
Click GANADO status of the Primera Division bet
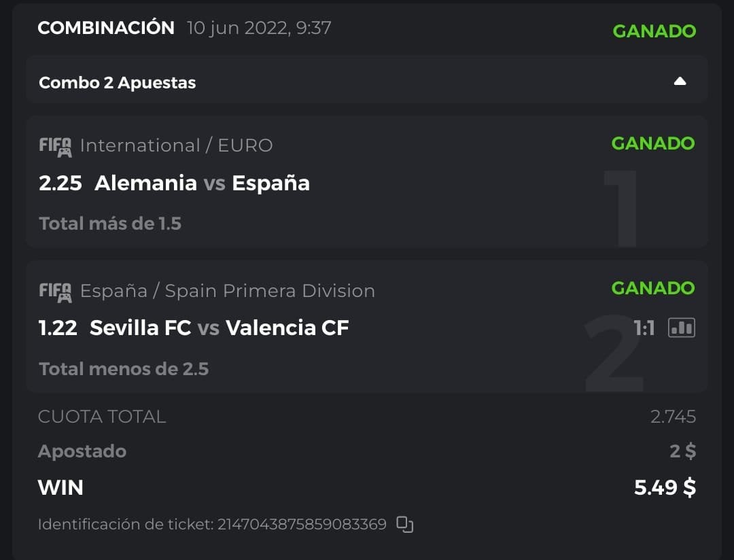(x=652, y=288)
